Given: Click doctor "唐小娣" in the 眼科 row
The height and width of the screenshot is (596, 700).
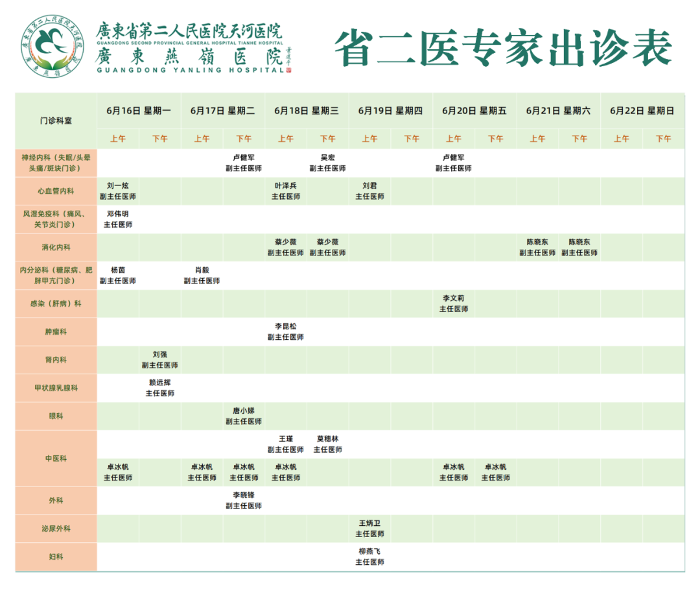Looking at the screenshot, I should 244,411.
